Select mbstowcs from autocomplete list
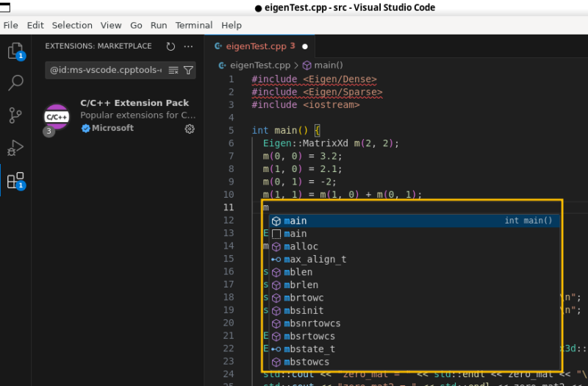This screenshot has width=588, height=386. click(415, 362)
